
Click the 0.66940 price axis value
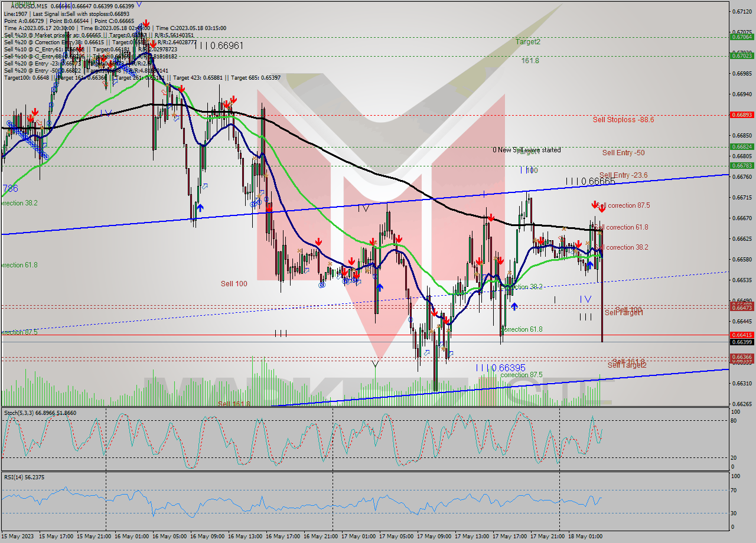(x=742, y=94)
